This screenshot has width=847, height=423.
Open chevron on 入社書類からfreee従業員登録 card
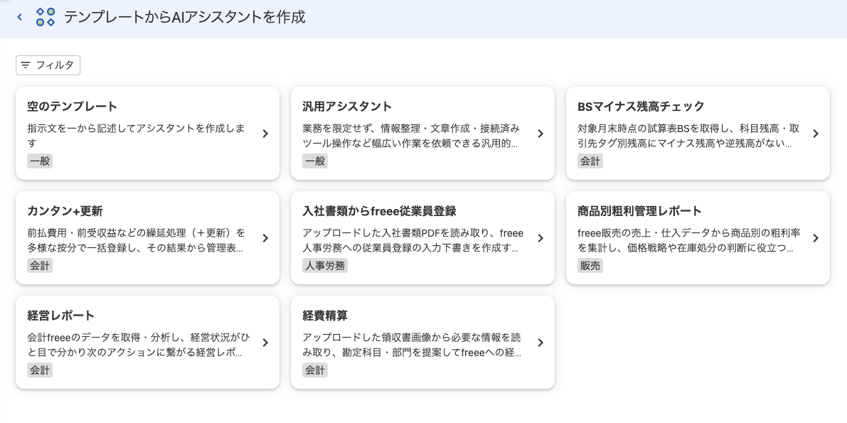(540, 238)
